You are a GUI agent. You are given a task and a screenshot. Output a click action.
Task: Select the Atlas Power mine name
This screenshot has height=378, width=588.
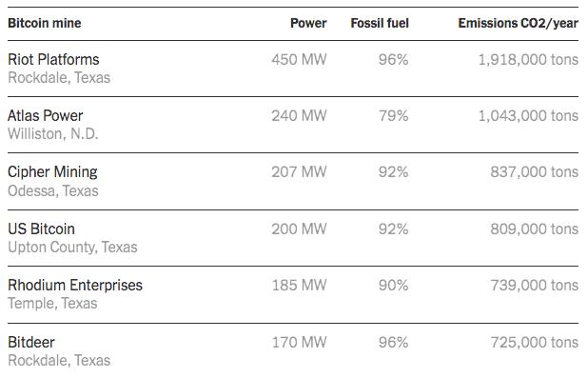coord(45,115)
